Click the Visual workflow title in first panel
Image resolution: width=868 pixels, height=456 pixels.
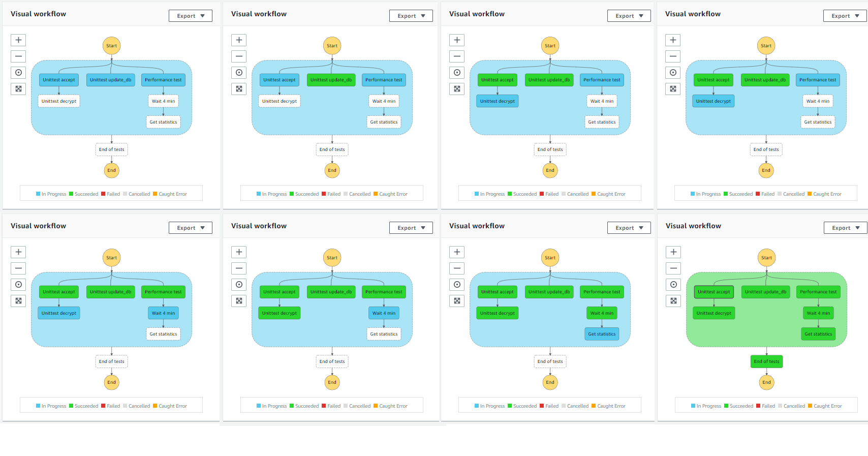tap(38, 14)
